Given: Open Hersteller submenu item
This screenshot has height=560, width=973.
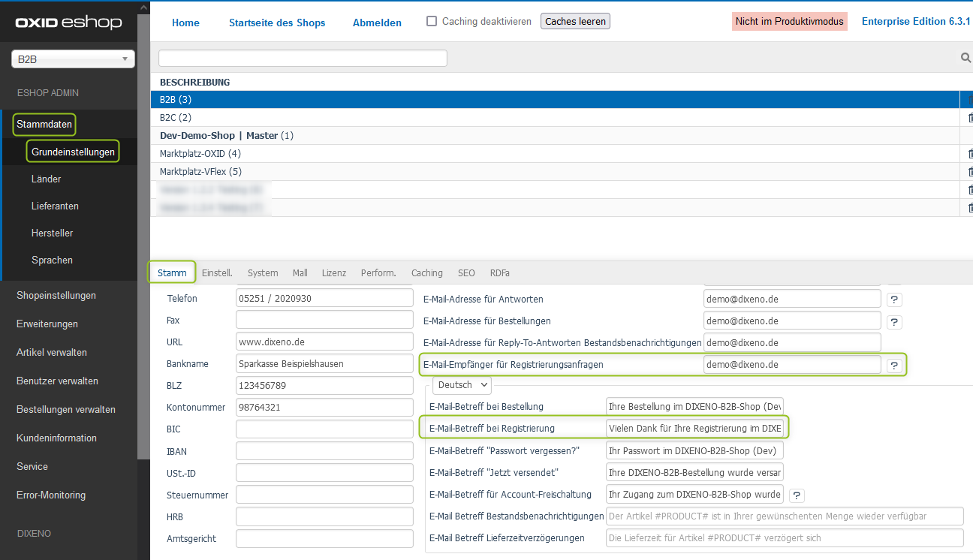Looking at the screenshot, I should tap(53, 233).
